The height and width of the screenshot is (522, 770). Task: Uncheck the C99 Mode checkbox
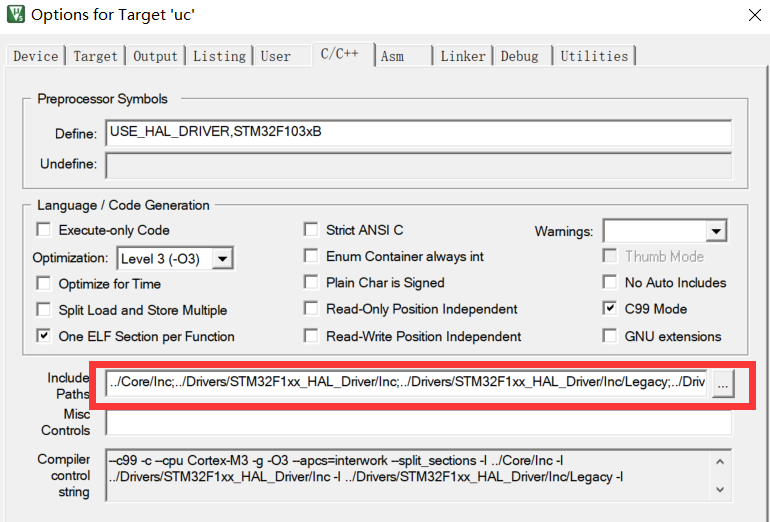610,309
